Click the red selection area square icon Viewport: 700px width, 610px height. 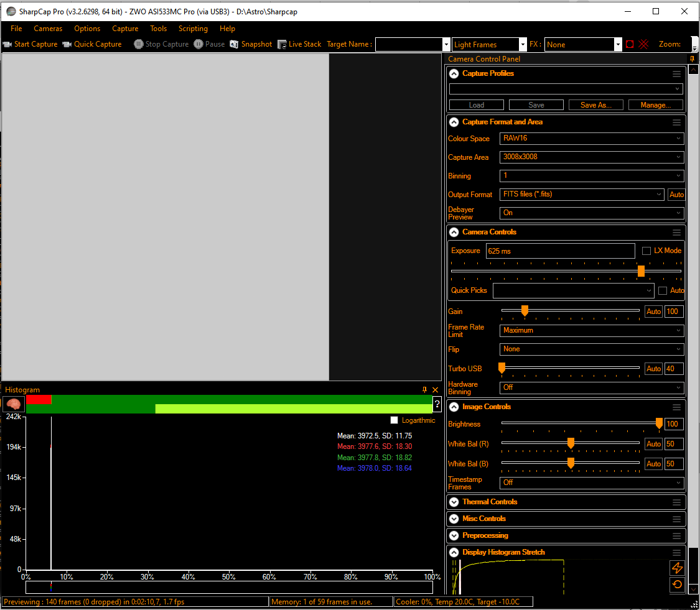point(630,44)
